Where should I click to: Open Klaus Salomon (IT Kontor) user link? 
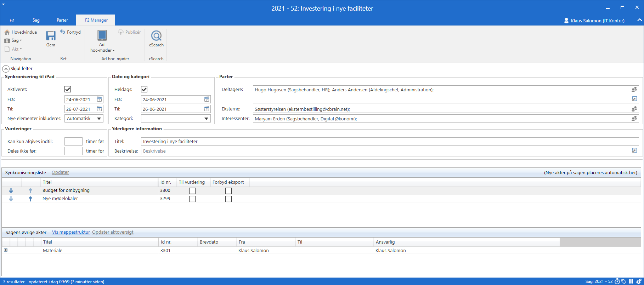click(598, 21)
